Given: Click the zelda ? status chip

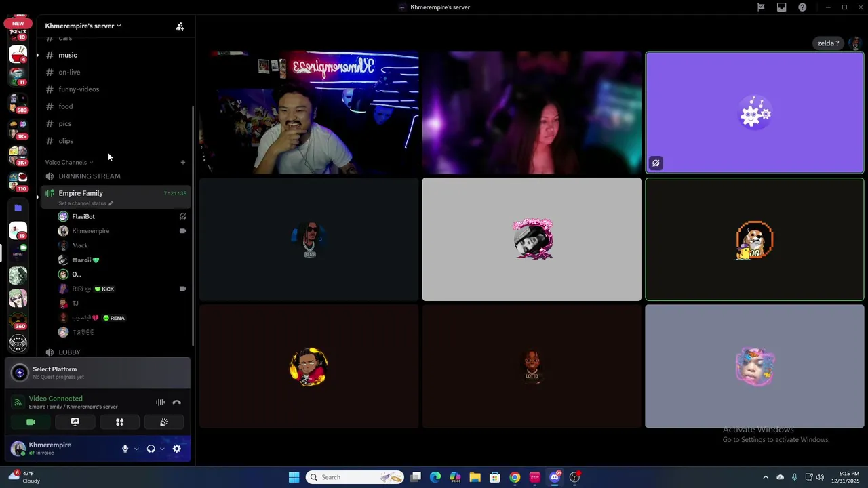Looking at the screenshot, I should [828, 43].
